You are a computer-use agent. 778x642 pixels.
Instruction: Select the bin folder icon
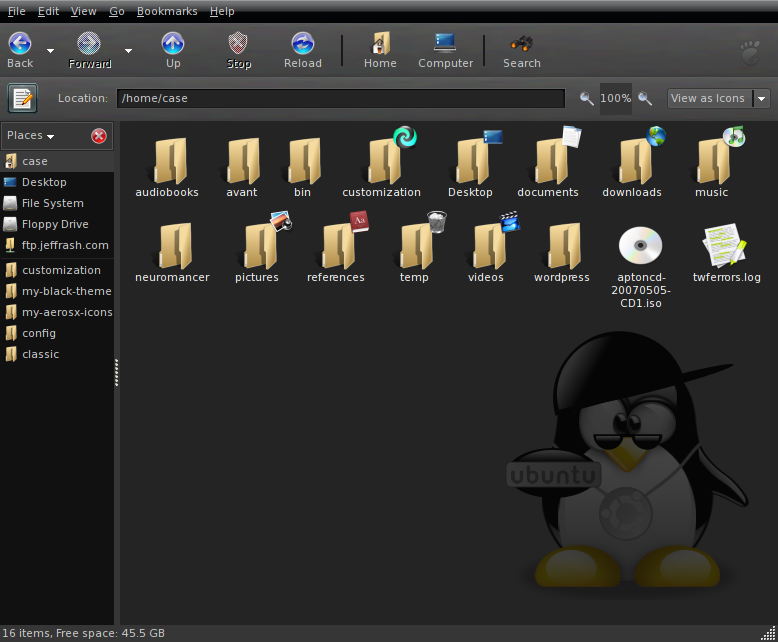[x=303, y=161]
